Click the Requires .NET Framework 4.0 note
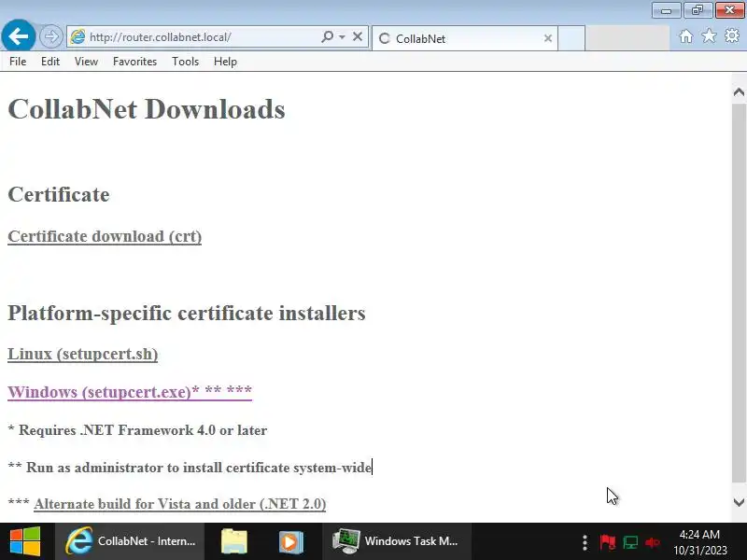 click(137, 430)
